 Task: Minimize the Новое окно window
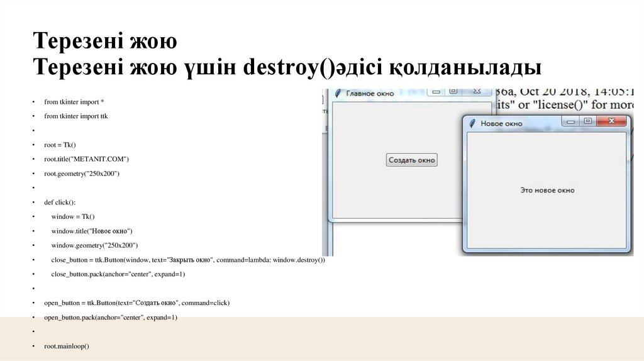click(570, 121)
